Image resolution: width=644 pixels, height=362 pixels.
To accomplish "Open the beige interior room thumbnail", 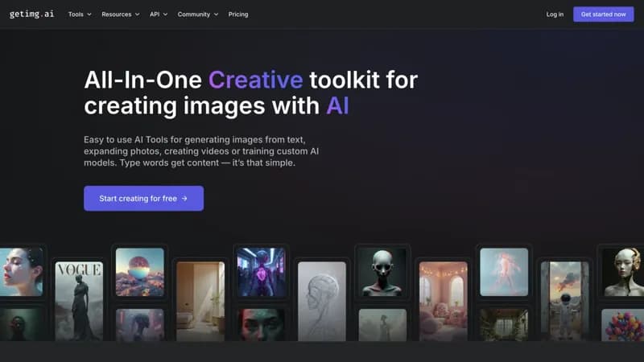I will tap(200, 301).
